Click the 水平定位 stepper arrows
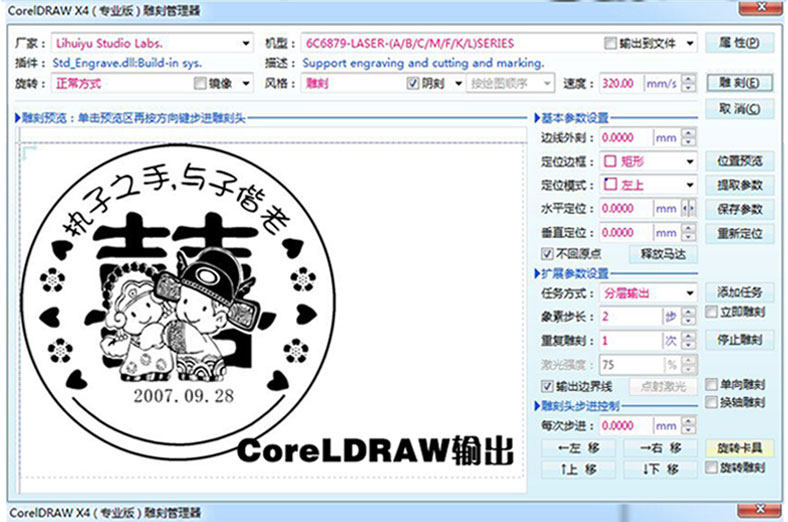 tap(689, 208)
